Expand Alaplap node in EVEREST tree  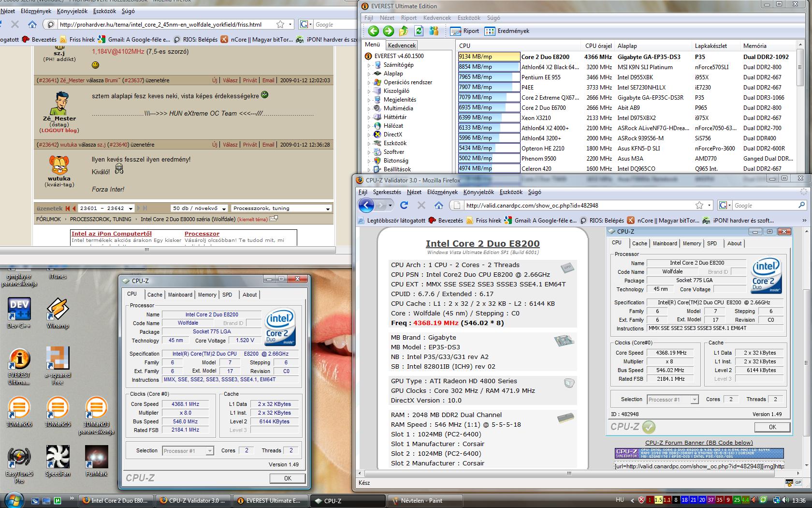click(369, 74)
